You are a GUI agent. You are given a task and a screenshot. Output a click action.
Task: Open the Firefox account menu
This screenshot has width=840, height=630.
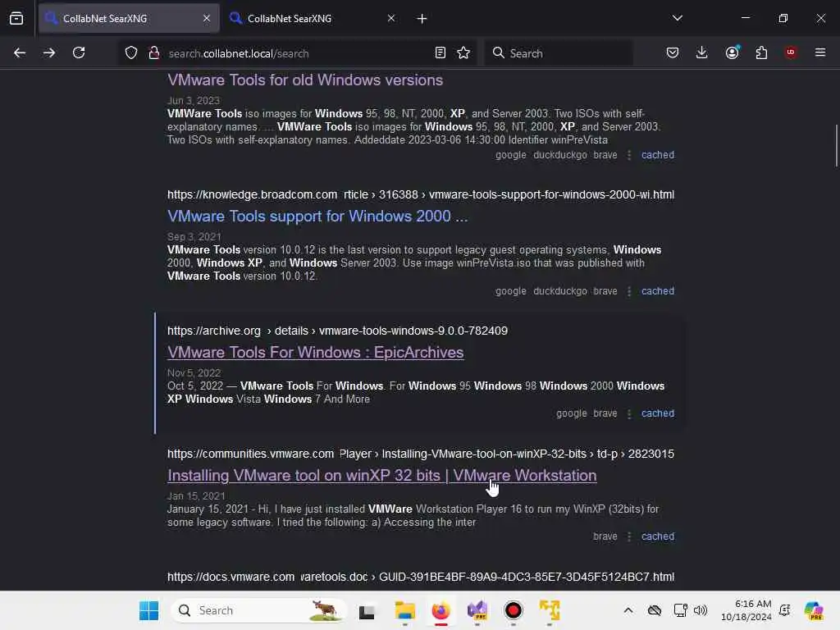732,53
